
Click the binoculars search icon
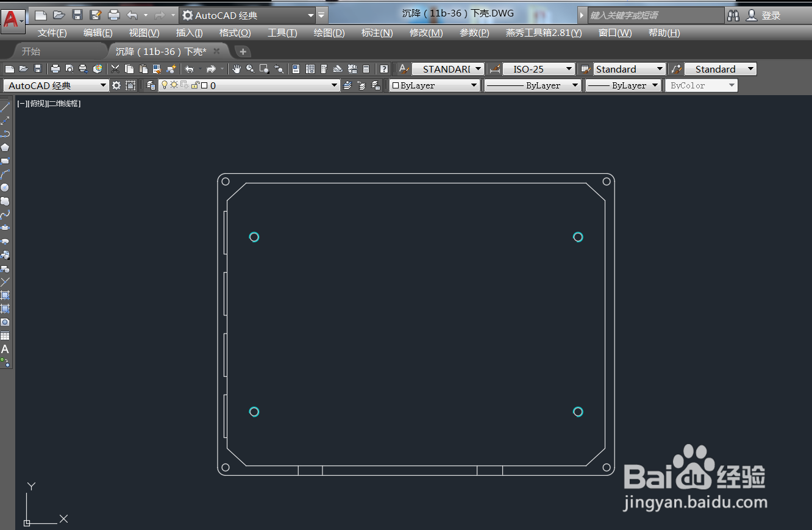(x=733, y=15)
